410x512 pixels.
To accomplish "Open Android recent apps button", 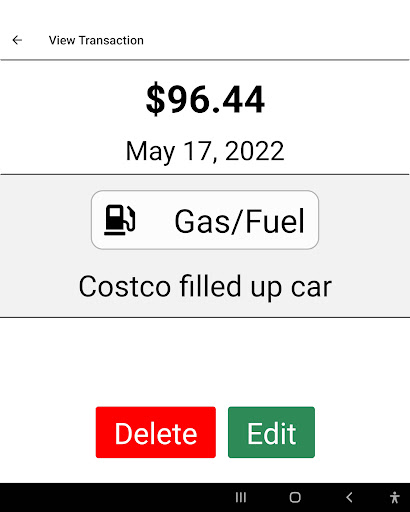I will (x=241, y=497).
